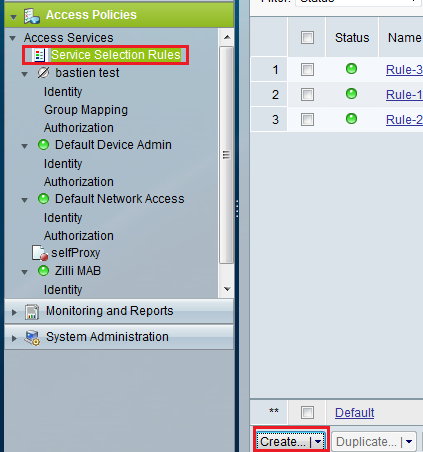This screenshot has height=452, width=423.
Task: Open the Default rule link
Action: click(x=355, y=413)
